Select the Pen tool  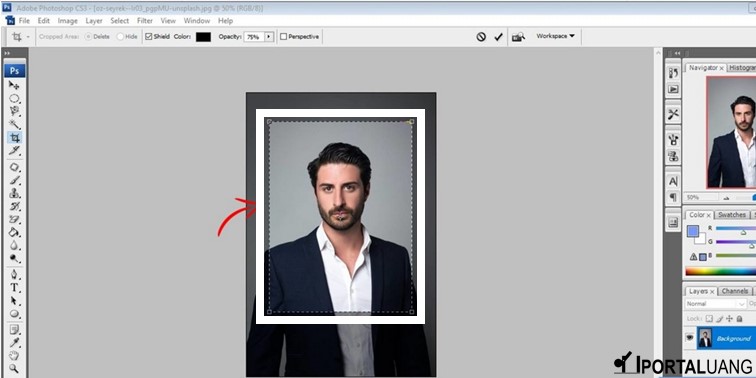coord(14,275)
